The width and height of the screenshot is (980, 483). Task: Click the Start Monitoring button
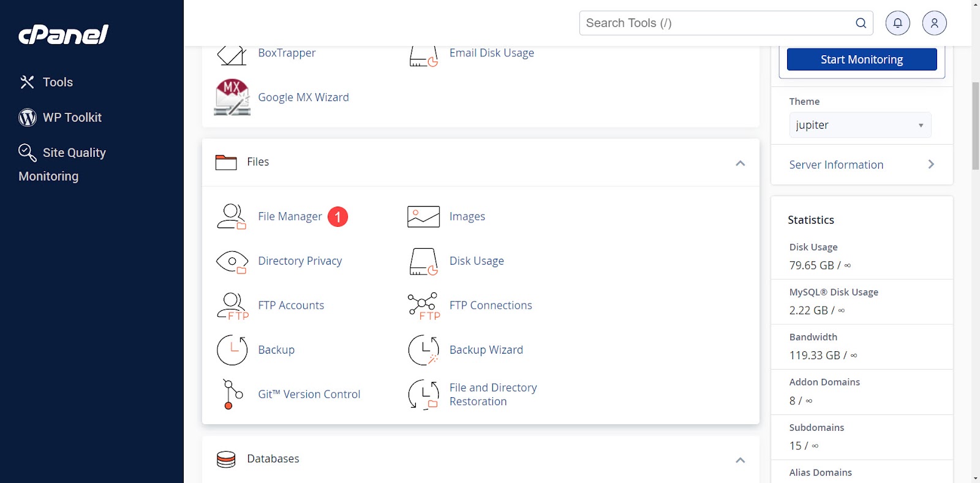pyautogui.click(x=862, y=59)
